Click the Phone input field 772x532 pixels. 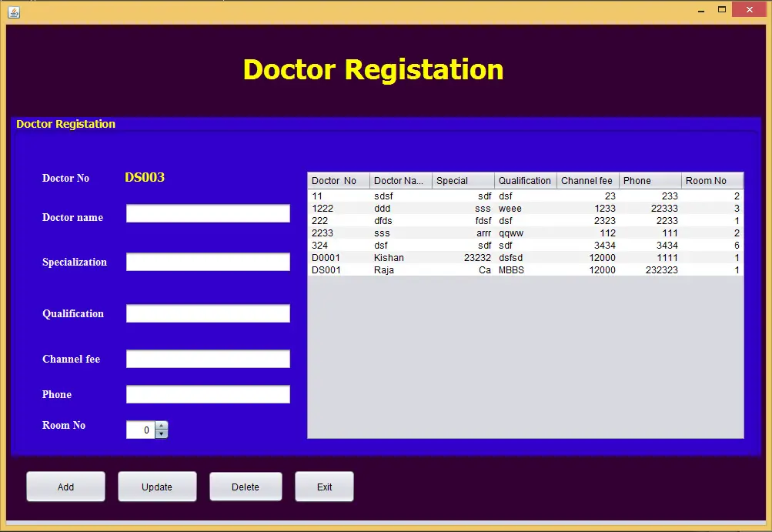pyautogui.click(x=207, y=393)
